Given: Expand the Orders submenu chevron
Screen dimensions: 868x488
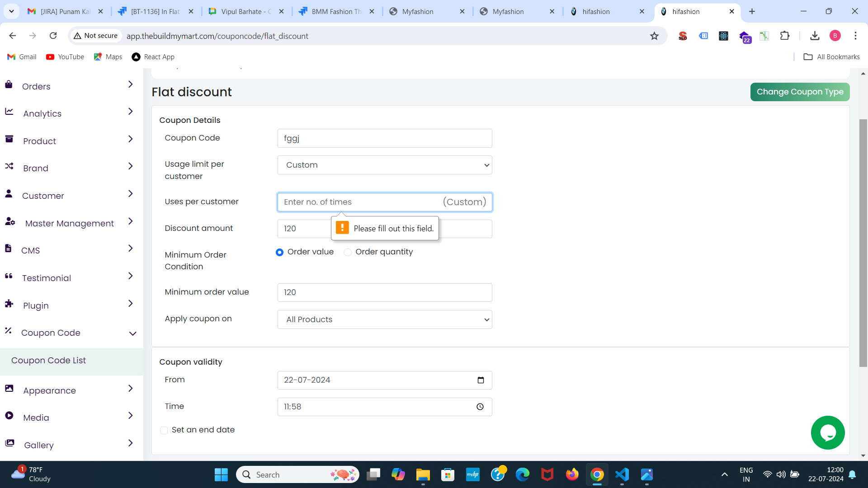Looking at the screenshot, I should coord(130,84).
